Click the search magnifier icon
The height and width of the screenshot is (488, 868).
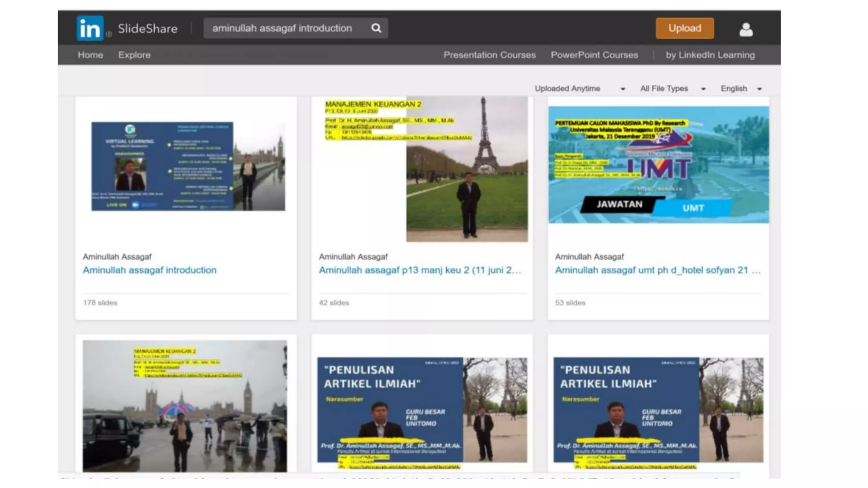click(376, 28)
